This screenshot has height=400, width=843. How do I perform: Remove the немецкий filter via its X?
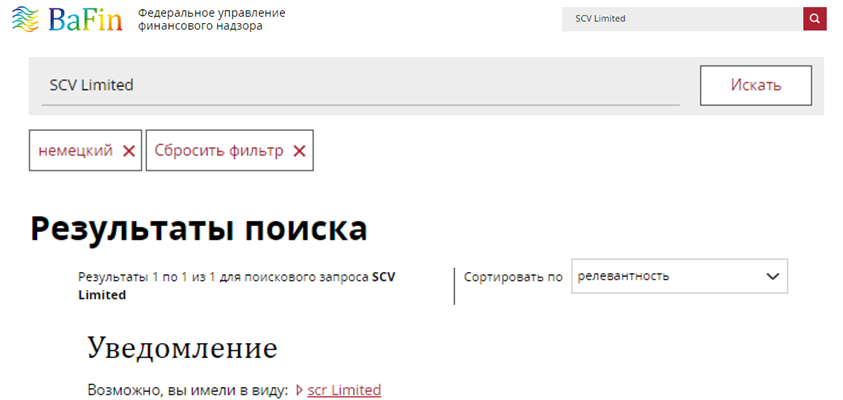click(x=128, y=151)
